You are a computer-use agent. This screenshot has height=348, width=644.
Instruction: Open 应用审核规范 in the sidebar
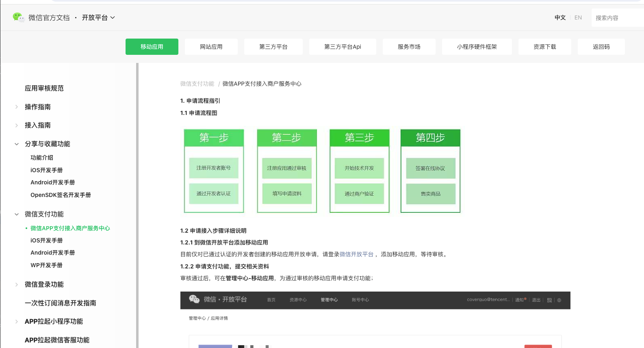coord(44,88)
